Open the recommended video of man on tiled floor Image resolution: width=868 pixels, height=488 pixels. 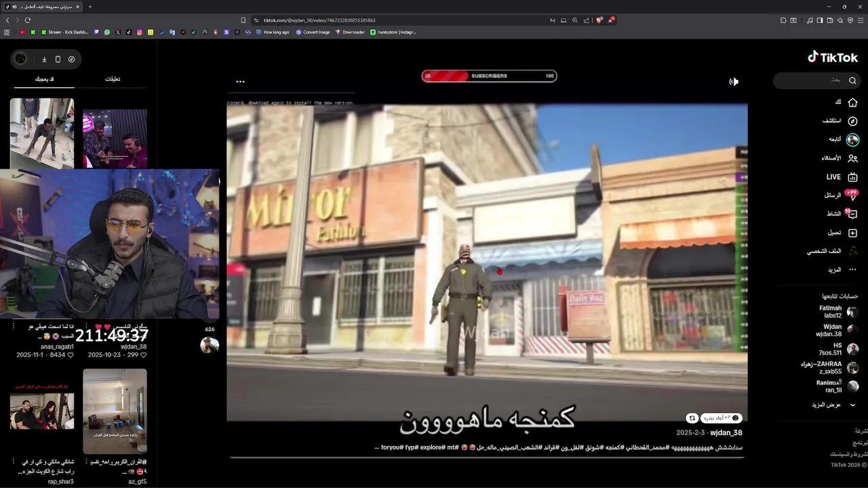[42, 134]
